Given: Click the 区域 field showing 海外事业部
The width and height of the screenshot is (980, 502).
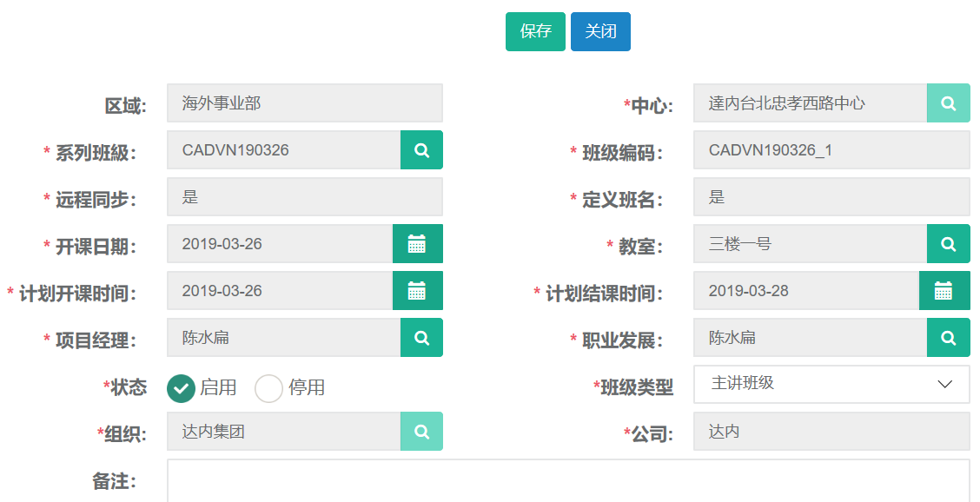Looking at the screenshot, I should (x=304, y=103).
